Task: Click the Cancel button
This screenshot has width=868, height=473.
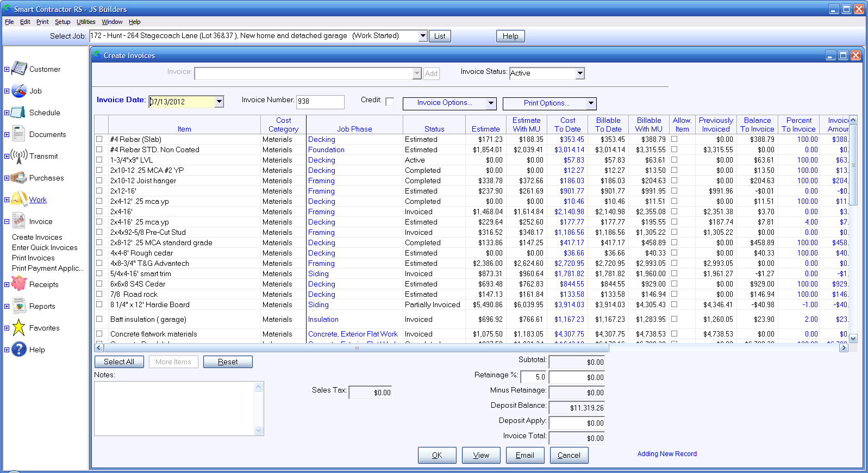Action: [569, 455]
